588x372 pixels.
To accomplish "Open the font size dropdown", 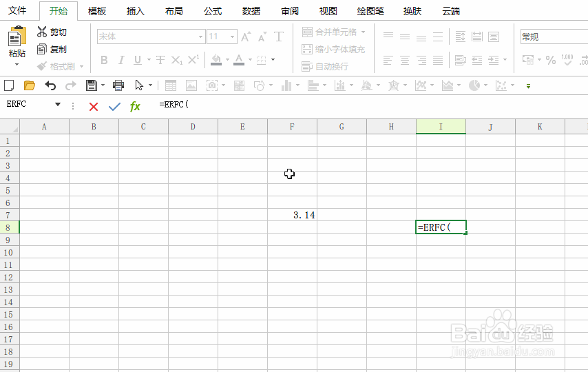I will point(232,37).
